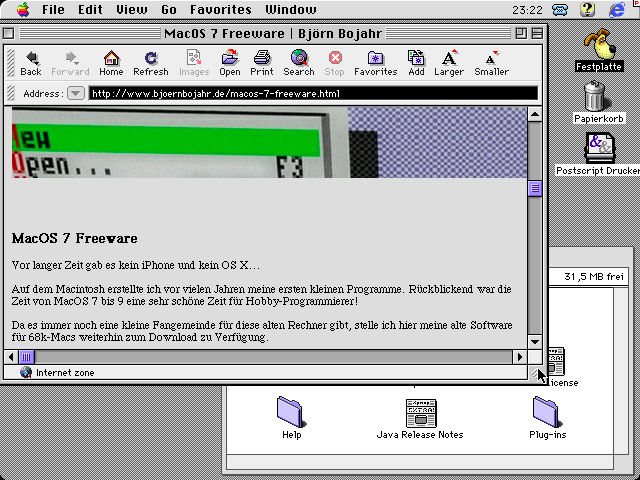
Task: Click the horizontal scrollbar right arrow
Action: (x=520, y=357)
